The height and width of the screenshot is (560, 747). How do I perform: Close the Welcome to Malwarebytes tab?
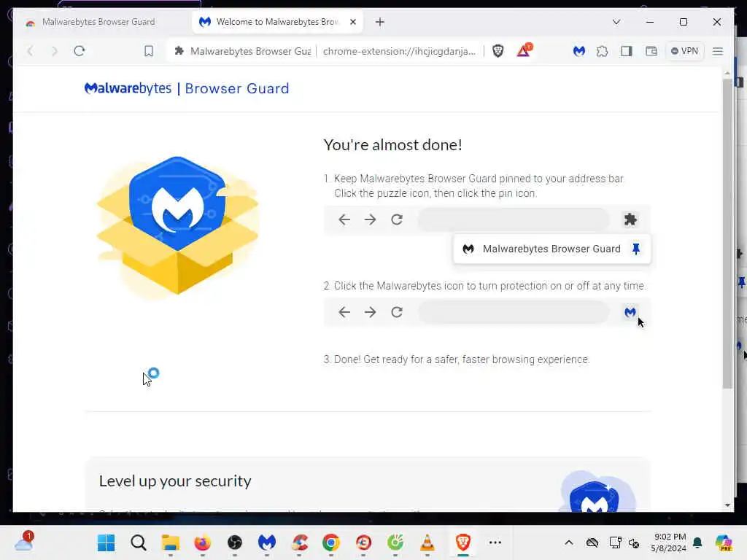(353, 22)
